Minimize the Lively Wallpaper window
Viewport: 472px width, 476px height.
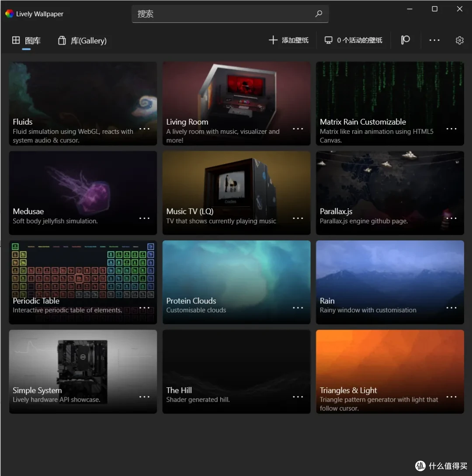click(x=410, y=9)
